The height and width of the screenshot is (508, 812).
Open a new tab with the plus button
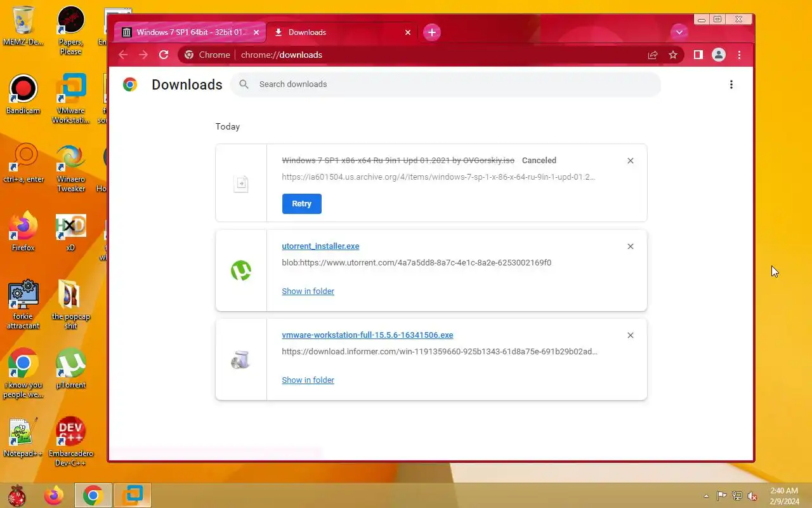coord(432,32)
